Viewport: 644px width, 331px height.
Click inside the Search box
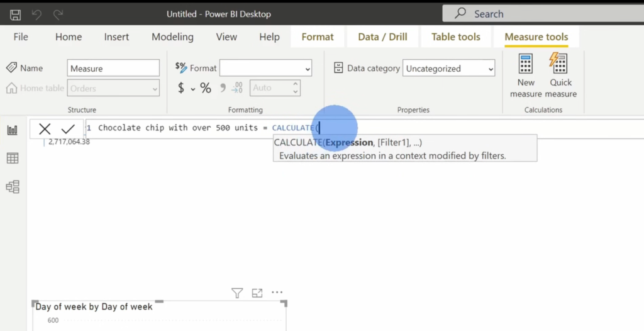(x=543, y=14)
